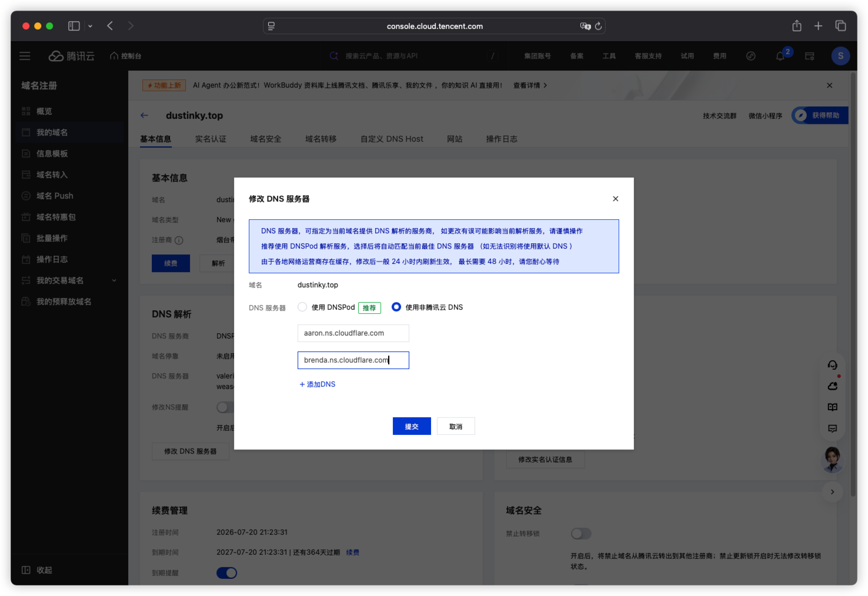Viewport: 868px width, 596px height.
Task: Switch to 自定义 DNS Host tab
Action: [x=392, y=139]
